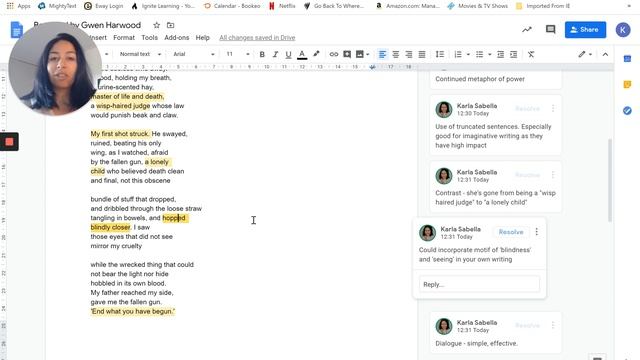Image resolution: width=640 pixels, height=360 pixels.
Task: Open Google Docs home icon
Action: (17, 30)
